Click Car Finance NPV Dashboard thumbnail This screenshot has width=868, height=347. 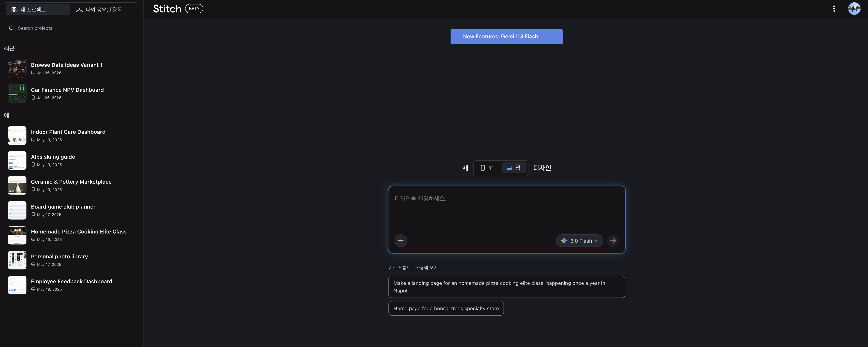pyautogui.click(x=17, y=93)
